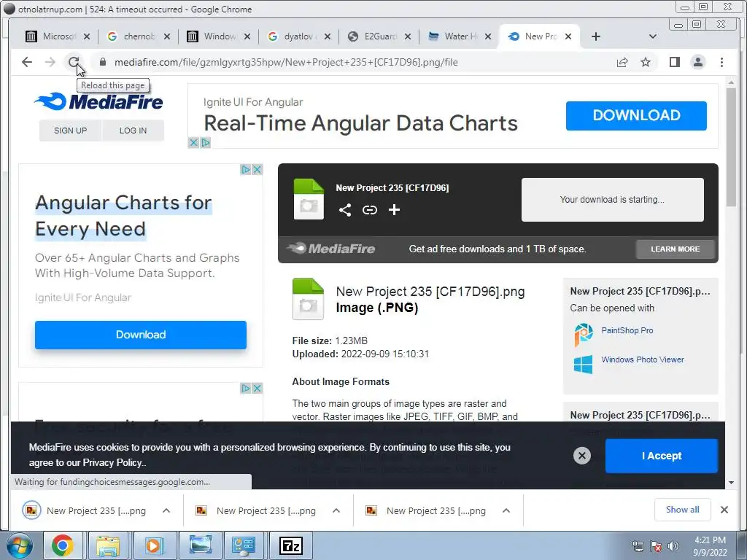Screen dimensions: 747x560
Task: Open the Windows Start menu
Action: click(19, 545)
